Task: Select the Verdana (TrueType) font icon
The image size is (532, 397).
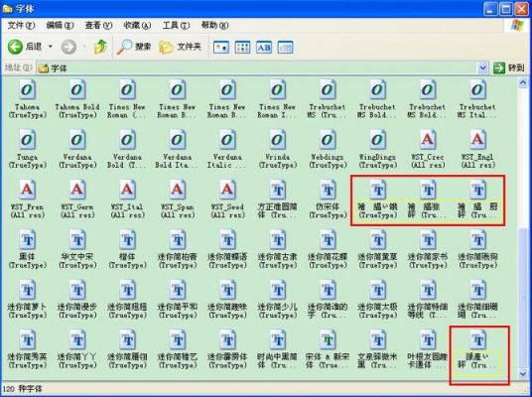Action: click(77, 140)
